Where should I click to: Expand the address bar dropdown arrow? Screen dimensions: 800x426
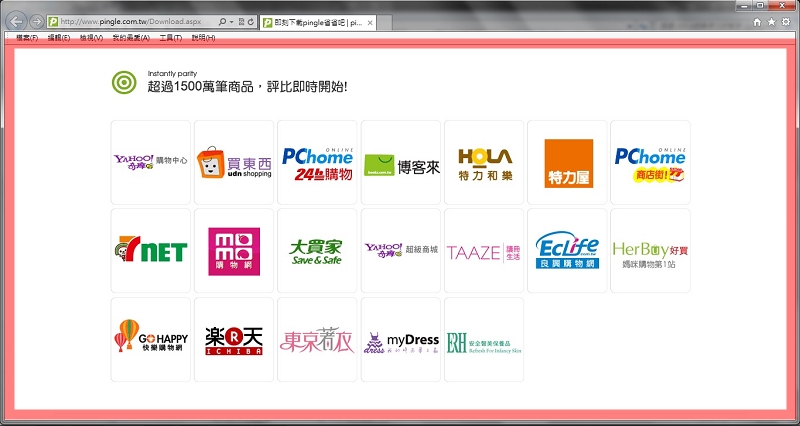coord(232,22)
